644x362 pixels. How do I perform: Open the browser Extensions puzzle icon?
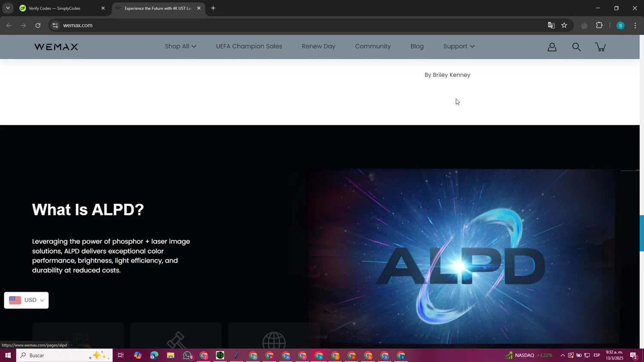599,25
